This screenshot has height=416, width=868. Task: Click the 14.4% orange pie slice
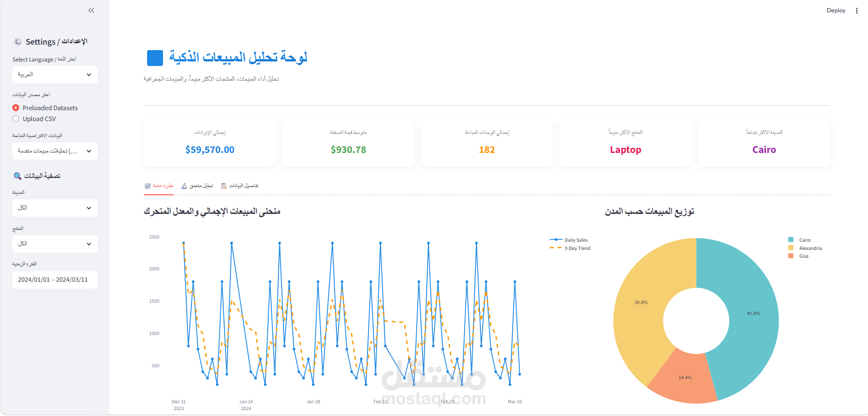(685, 377)
